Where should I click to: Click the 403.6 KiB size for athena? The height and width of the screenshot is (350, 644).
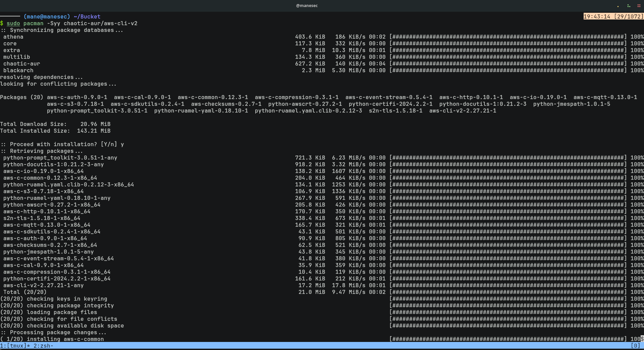pyautogui.click(x=310, y=37)
